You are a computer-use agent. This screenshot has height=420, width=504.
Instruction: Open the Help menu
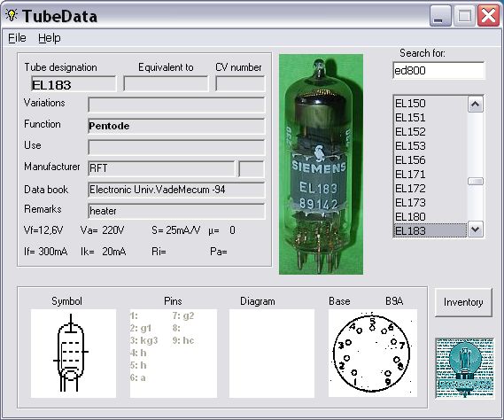(x=50, y=38)
